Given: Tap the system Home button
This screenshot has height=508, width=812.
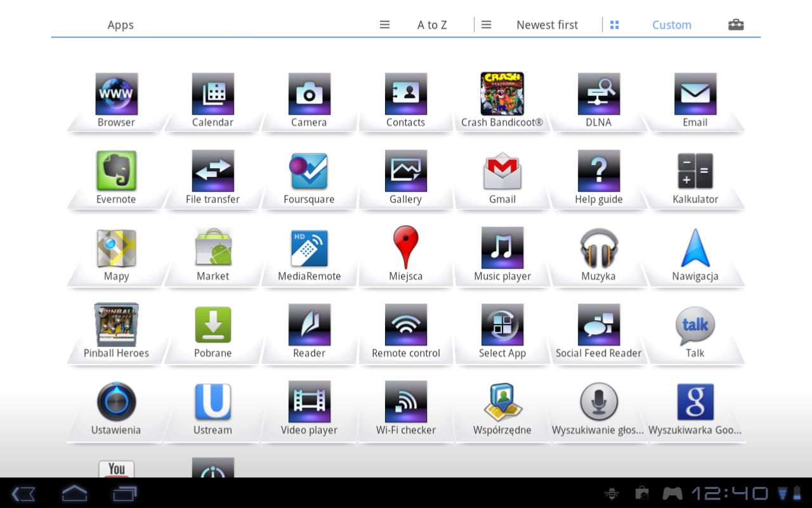Looking at the screenshot, I should 74,493.
